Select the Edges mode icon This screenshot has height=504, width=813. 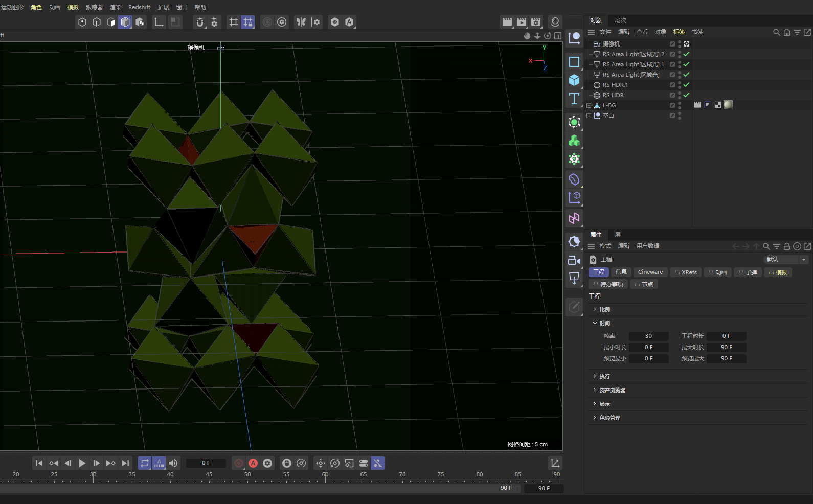pyautogui.click(x=97, y=22)
